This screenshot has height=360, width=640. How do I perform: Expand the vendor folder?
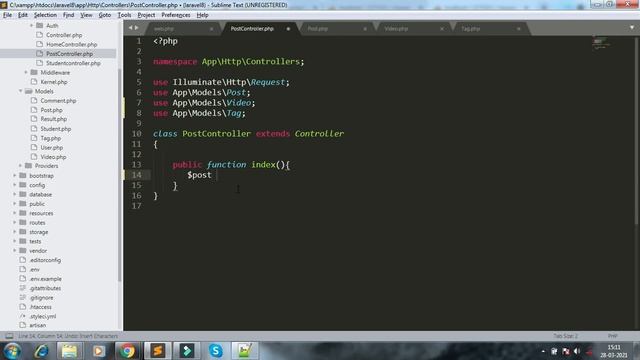15,251
